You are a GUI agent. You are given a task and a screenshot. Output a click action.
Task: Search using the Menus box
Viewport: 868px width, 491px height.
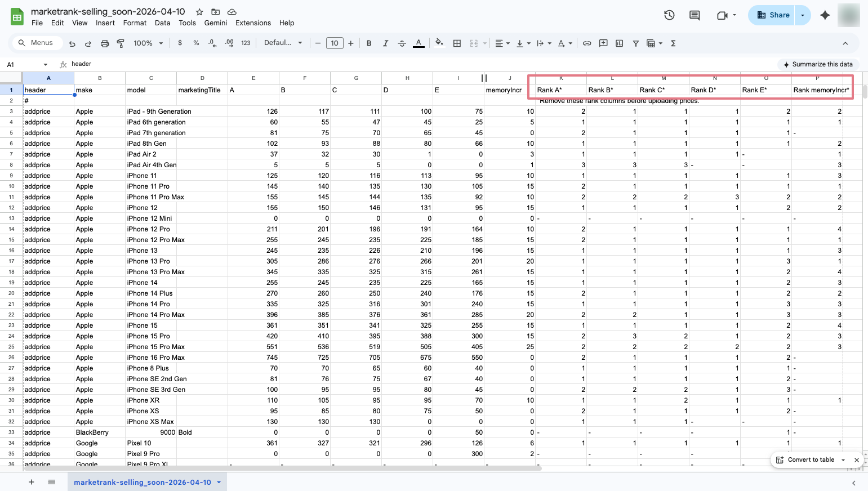[37, 43]
